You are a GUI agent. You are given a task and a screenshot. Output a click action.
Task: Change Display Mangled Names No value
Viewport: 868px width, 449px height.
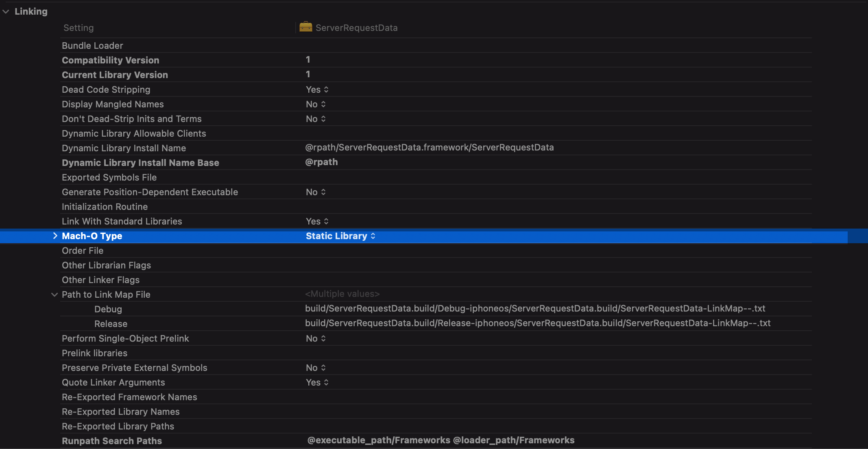point(316,104)
